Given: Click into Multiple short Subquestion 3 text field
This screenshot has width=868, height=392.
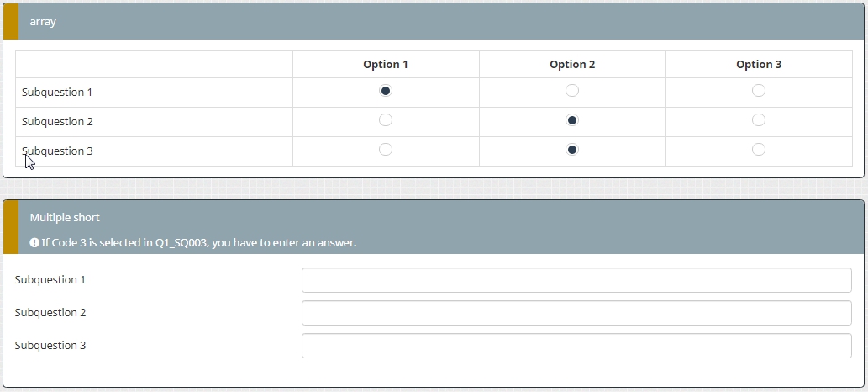Looking at the screenshot, I should point(576,346).
